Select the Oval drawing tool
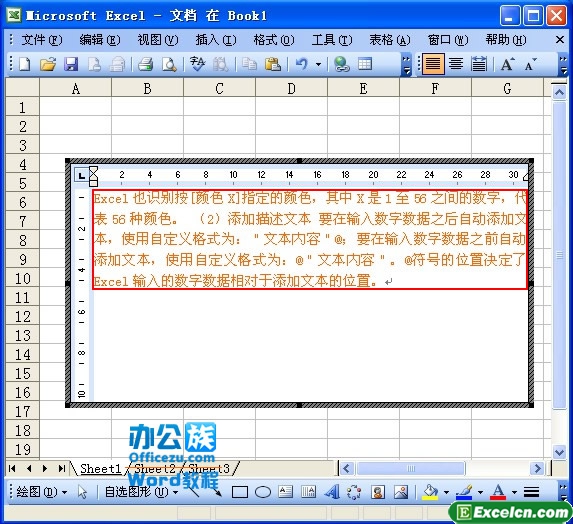 tap(263, 492)
